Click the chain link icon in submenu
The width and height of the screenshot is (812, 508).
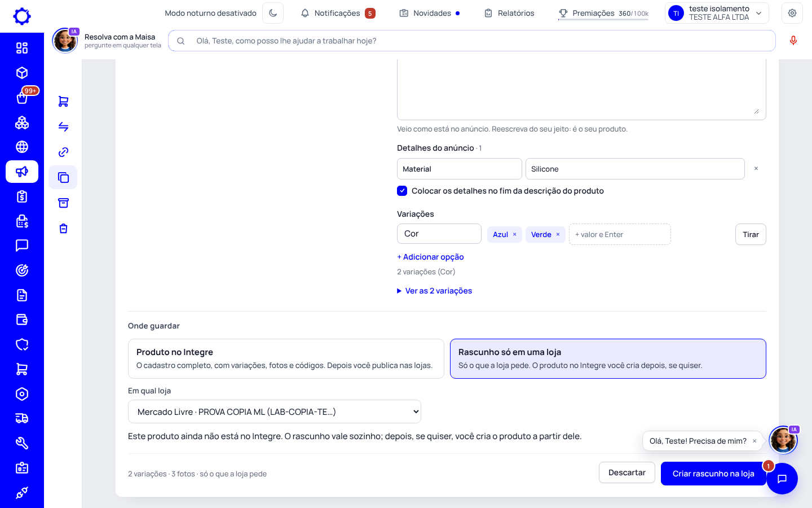(x=63, y=152)
